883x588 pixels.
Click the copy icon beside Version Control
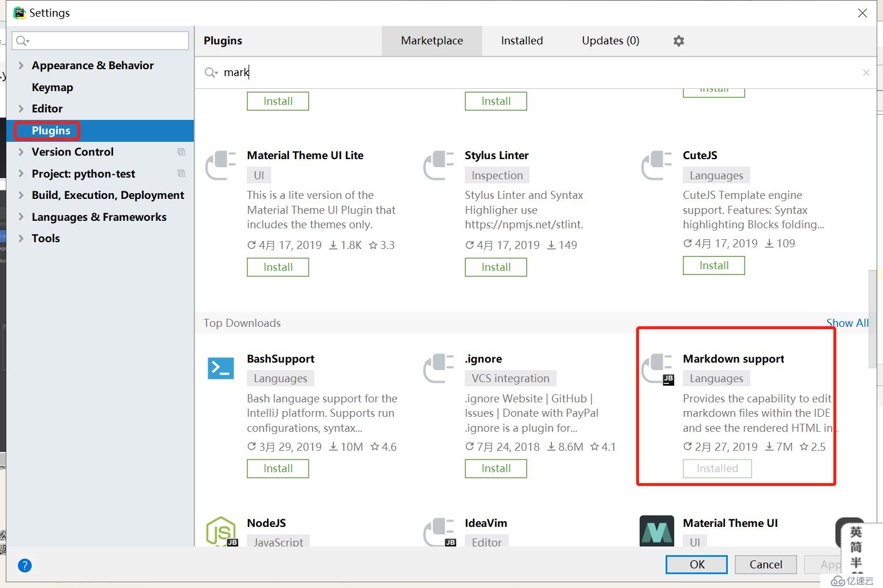[181, 152]
